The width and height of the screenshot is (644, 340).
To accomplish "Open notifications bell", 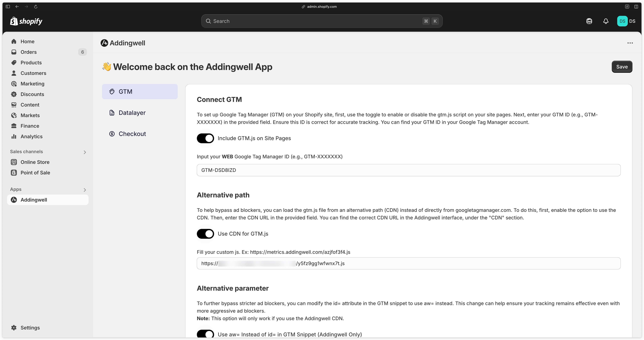I will tap(606, 21).
